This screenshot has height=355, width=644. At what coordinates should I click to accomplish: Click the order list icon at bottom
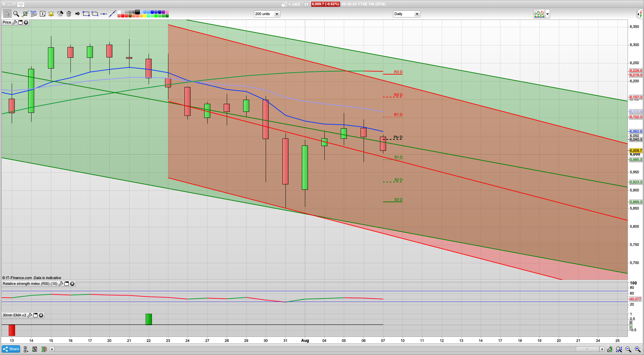(35, 349)
